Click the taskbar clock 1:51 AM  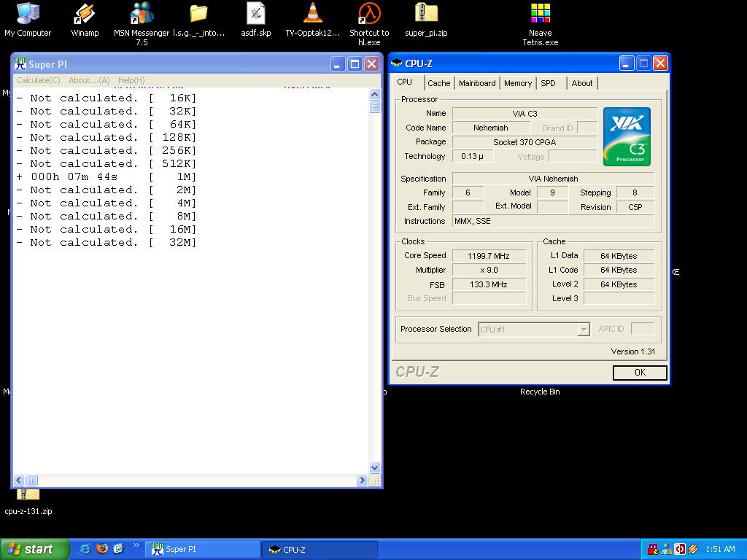pyautogui.click(x=720, y=549)
